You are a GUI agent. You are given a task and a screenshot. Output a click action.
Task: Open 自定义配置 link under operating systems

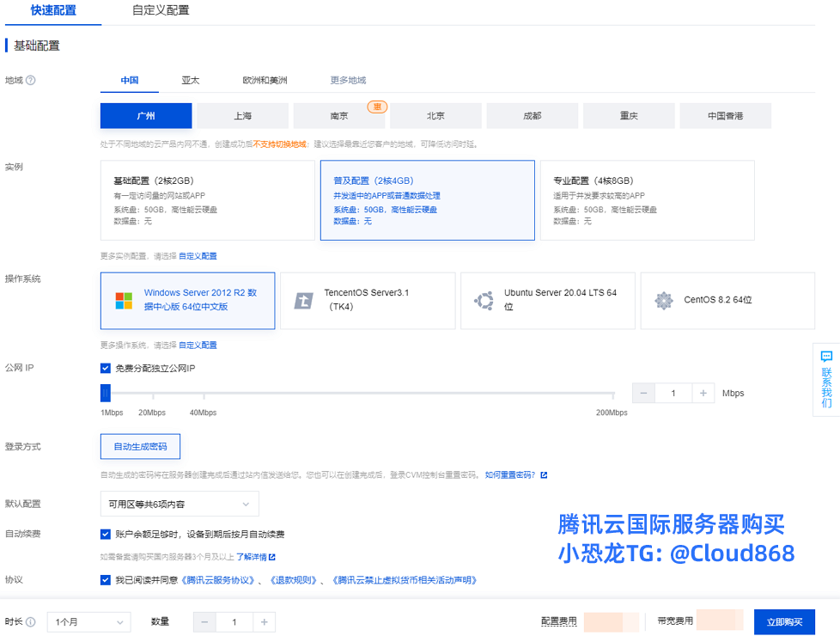198,346
